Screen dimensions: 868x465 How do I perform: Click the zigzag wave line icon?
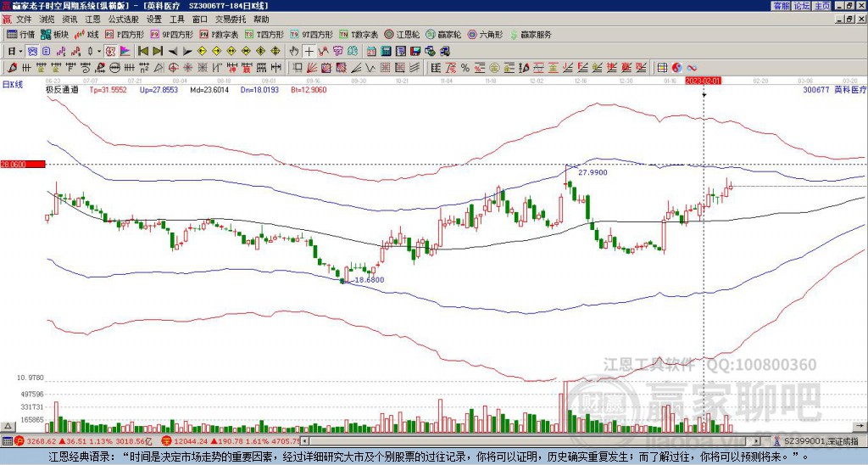(x=370, y=68)
